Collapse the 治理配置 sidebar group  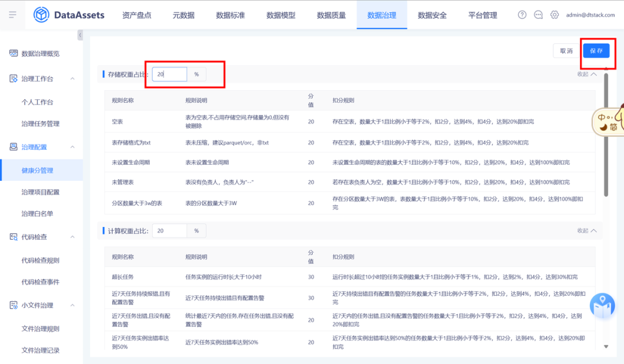(72, 147)
